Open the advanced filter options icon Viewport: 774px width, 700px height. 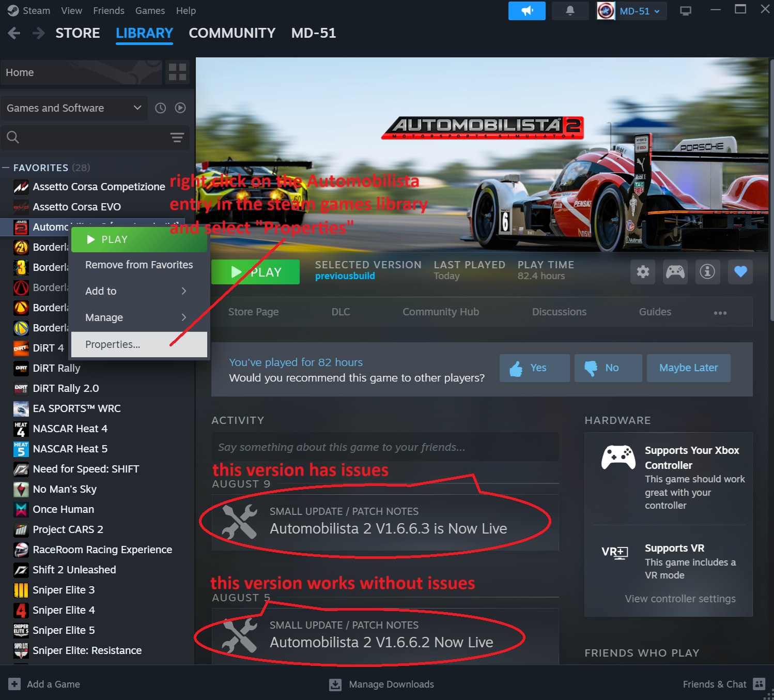tap(177, 137)
